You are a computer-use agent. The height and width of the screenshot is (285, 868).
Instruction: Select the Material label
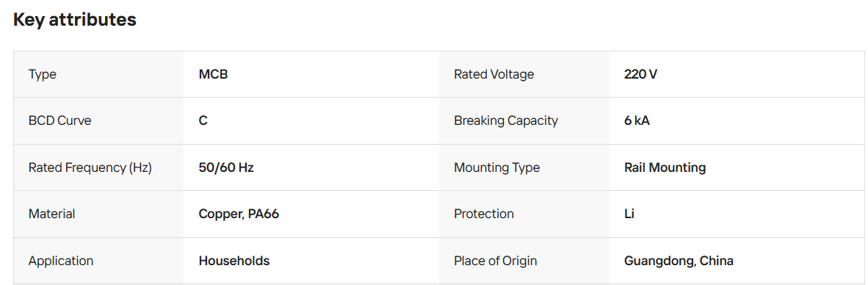coord(51,214)
